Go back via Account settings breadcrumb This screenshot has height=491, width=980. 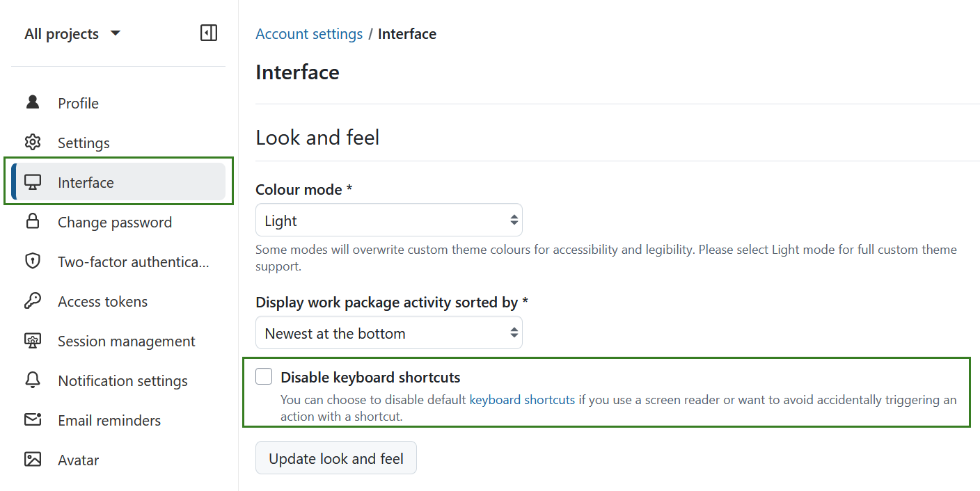pyautogui.click(x=309, y=33)
